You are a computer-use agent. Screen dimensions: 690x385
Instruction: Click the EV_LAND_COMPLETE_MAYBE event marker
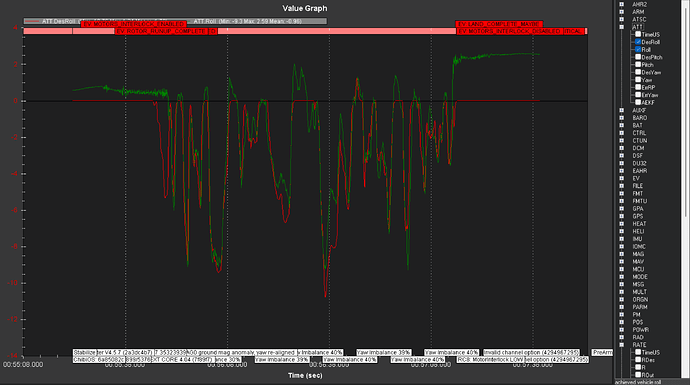pos(499,24)
